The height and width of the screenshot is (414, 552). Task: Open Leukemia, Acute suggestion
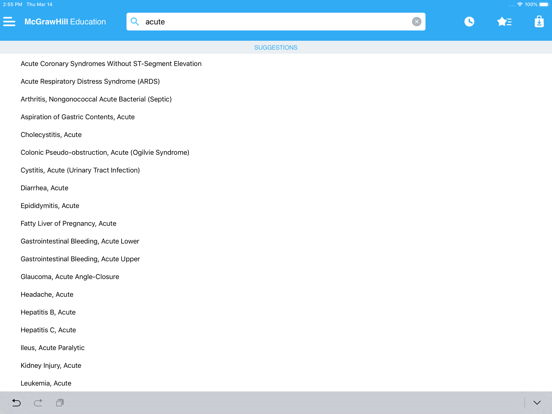point(46,383)
